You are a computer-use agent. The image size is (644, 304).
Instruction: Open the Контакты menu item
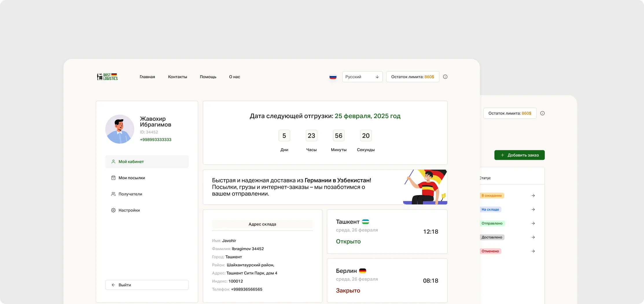tap(178, 77)
